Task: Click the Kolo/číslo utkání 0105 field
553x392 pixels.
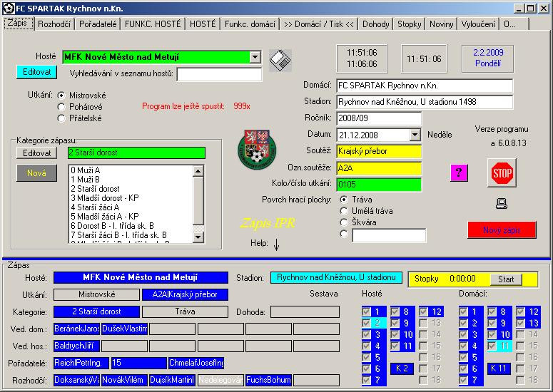Action: pyautogui.click(x=379, y=185)
